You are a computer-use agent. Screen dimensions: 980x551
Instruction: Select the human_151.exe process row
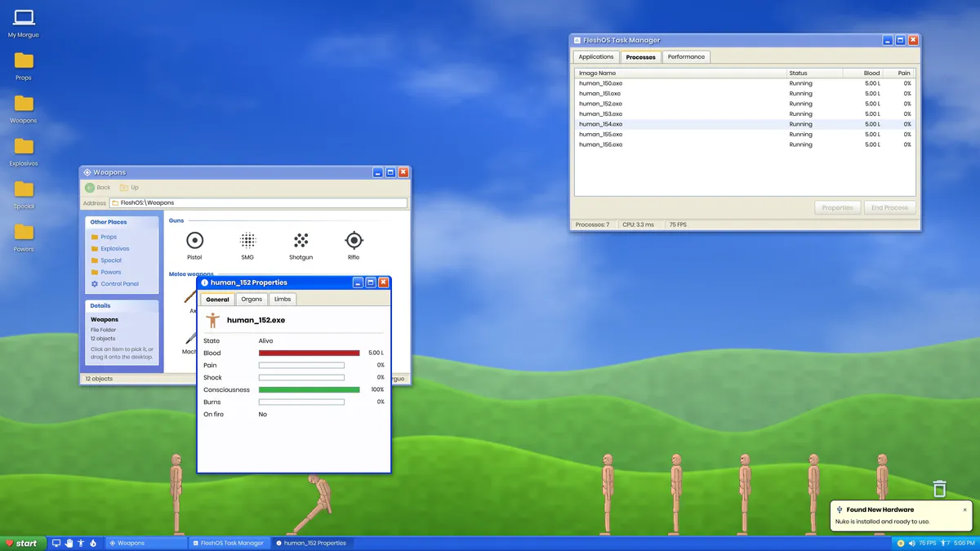pyautogui.click(x=745, y=94)
